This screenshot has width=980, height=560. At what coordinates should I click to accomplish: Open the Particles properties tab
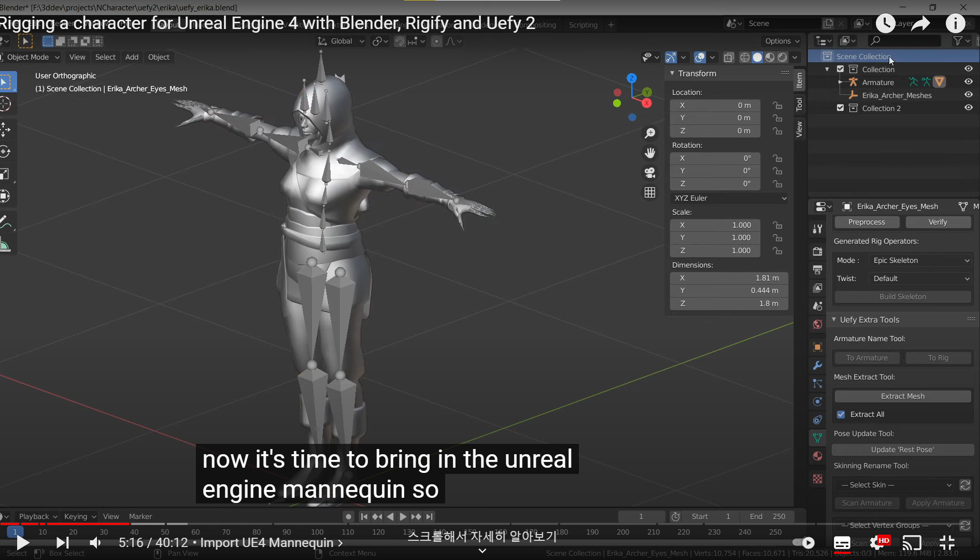[x=817, y=384]
